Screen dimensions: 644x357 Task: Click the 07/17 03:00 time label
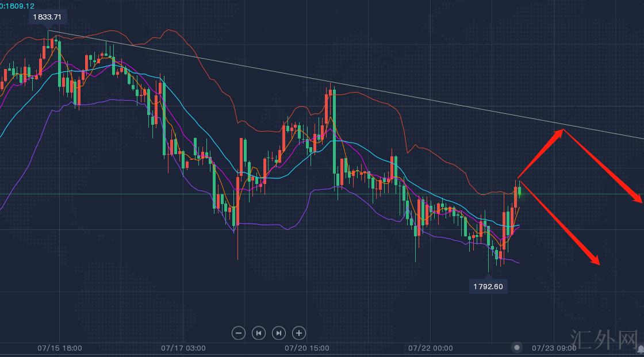pos(183,348)
